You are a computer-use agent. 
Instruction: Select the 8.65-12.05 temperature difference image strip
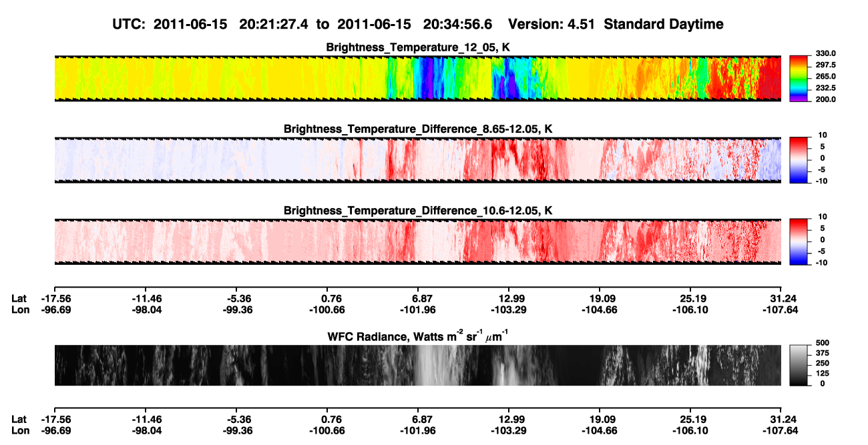(417, 160)
